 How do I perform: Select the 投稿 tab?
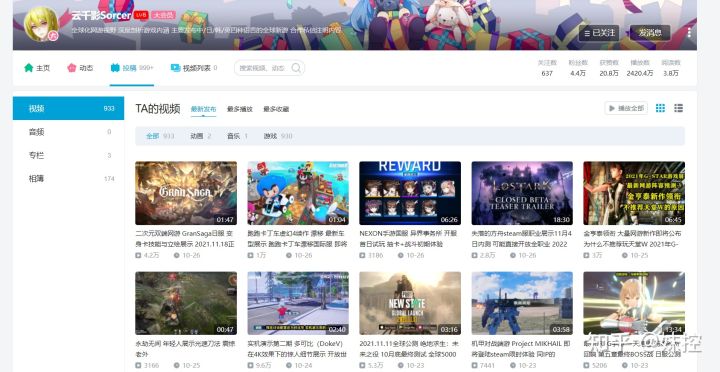(x=131, y=68)
